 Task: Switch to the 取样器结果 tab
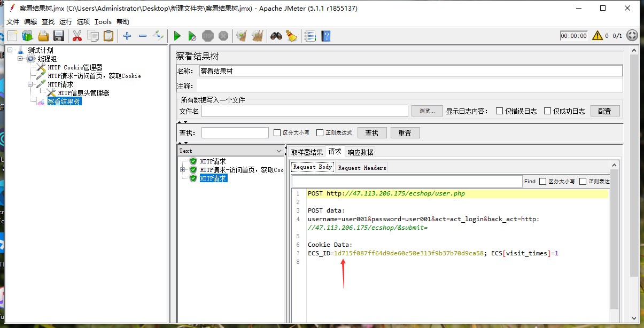coord(307,152)
